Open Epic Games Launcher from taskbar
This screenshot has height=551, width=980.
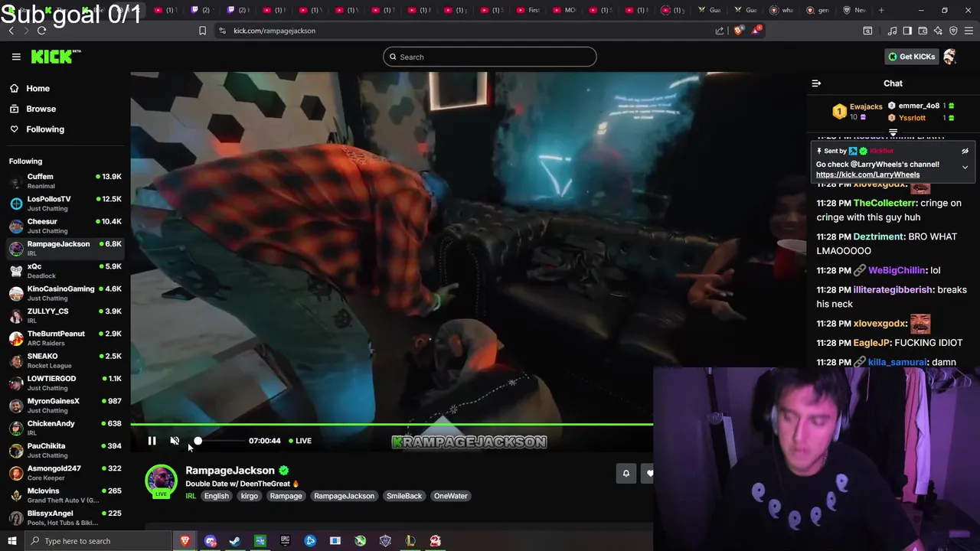pos(285,541)
